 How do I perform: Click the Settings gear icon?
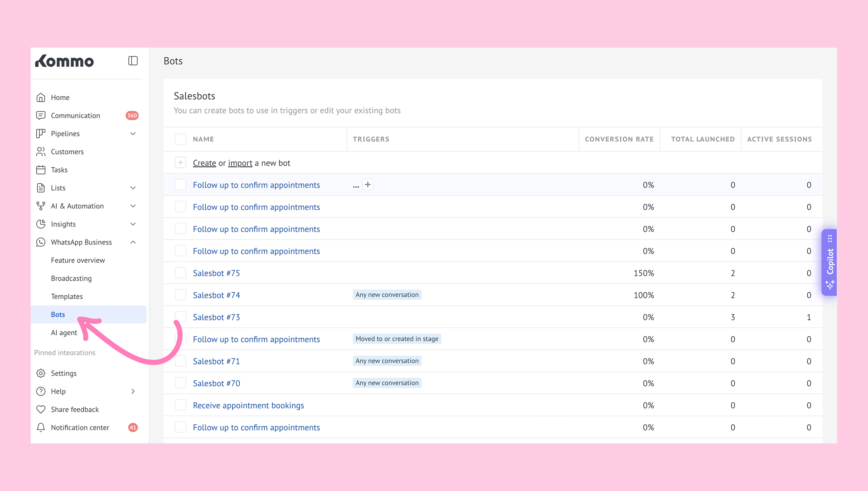[x=41, y=373]
